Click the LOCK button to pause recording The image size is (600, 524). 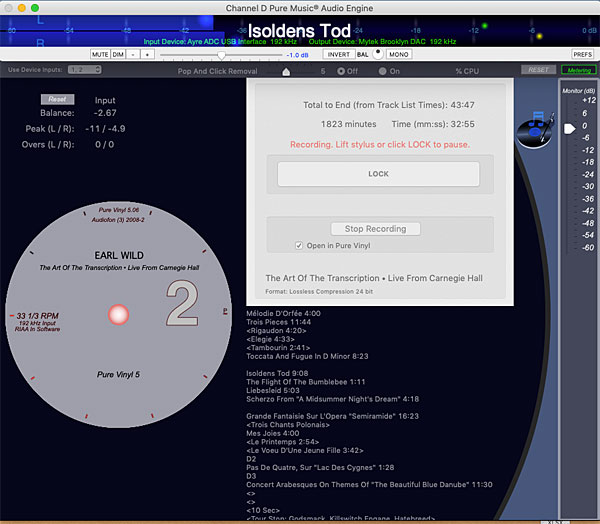pos(378,174)
